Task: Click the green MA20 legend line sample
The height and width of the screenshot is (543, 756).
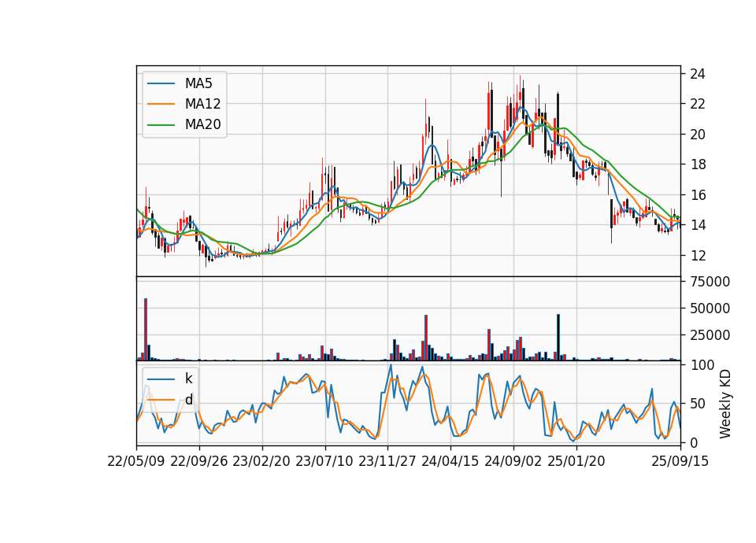Action: [161, 124]
